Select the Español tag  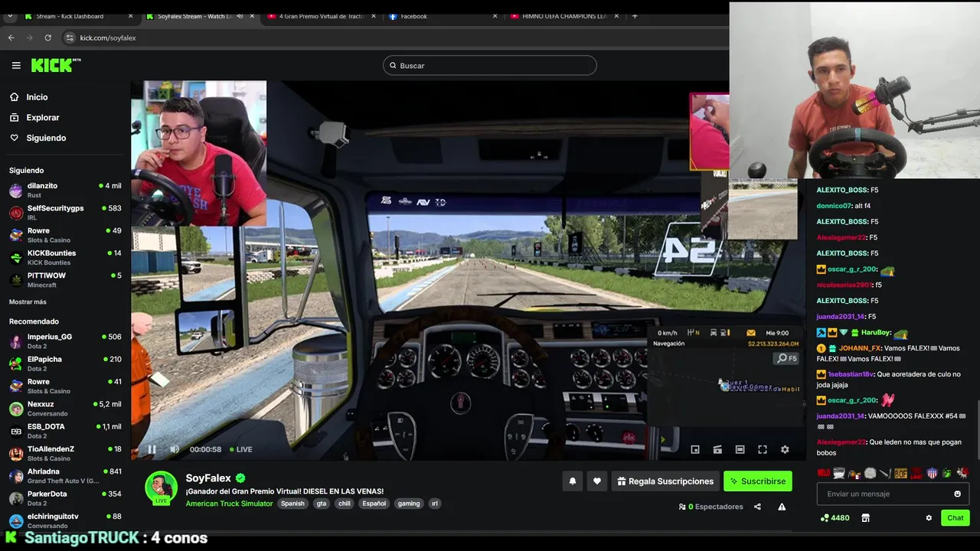click(374, 504)
